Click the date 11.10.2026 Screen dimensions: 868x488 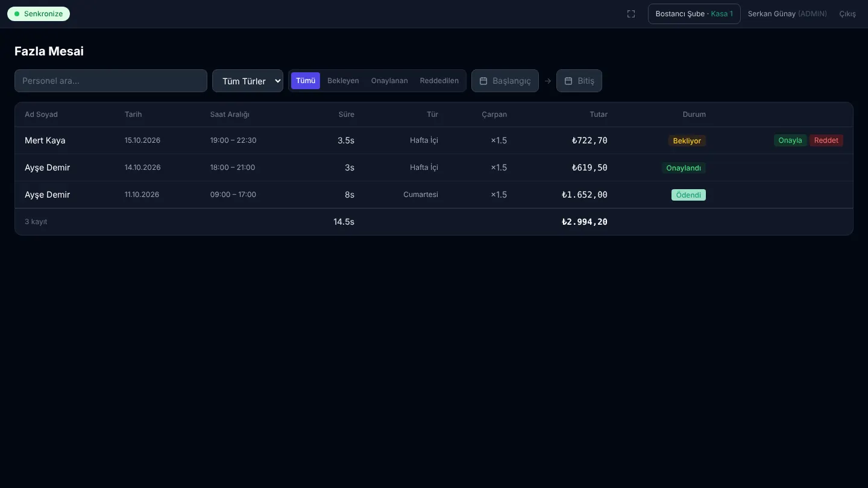142,195
